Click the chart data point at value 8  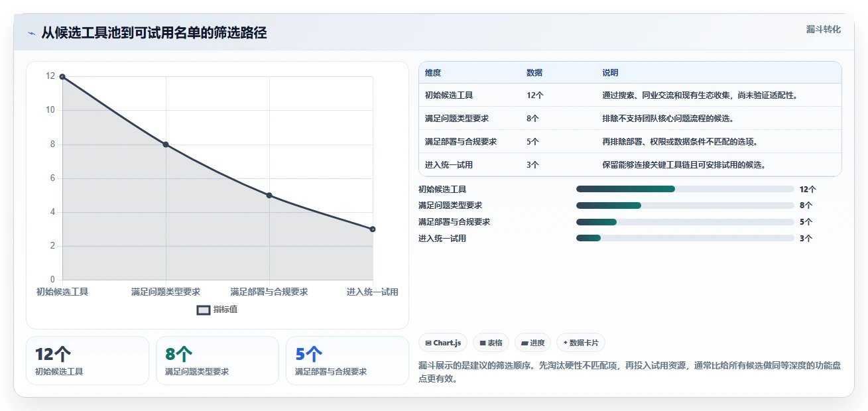click(x=166, y=145)
